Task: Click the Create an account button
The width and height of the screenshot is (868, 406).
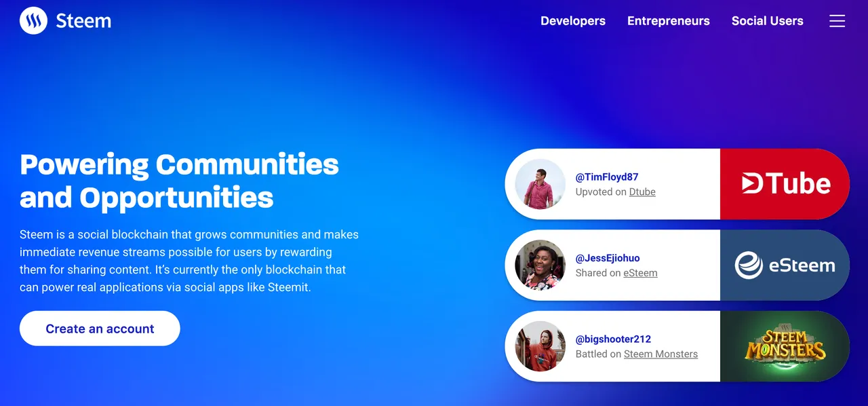Action: coord(100,329)
